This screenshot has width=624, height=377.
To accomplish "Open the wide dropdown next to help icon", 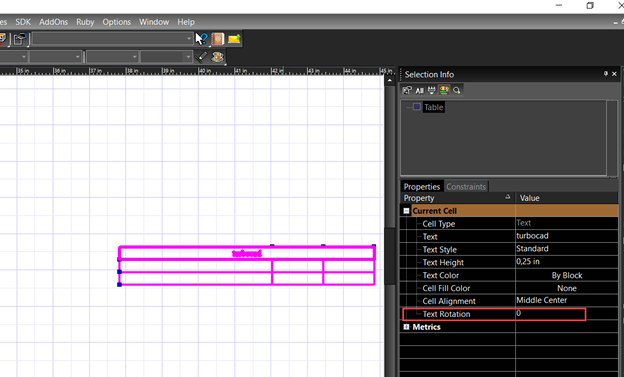I will pos(113,39).
